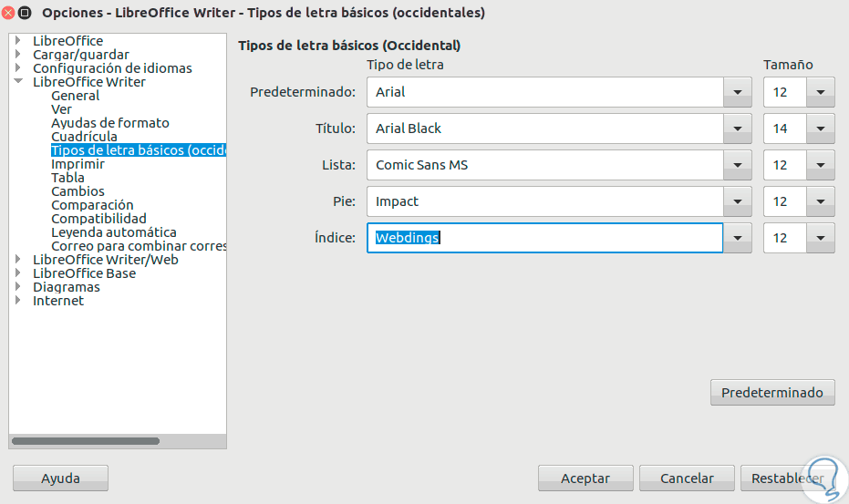Close the Opciones dialog window

point(8,13)
